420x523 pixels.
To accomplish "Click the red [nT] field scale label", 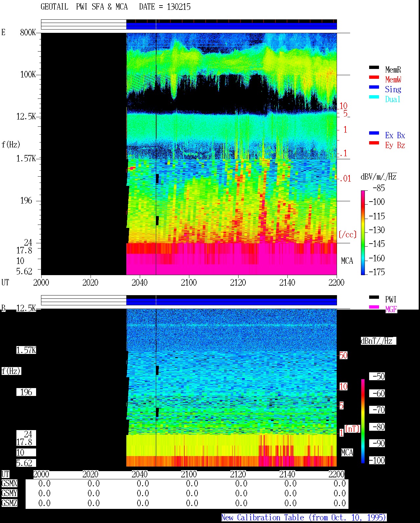I will click(x=352, y=429).
